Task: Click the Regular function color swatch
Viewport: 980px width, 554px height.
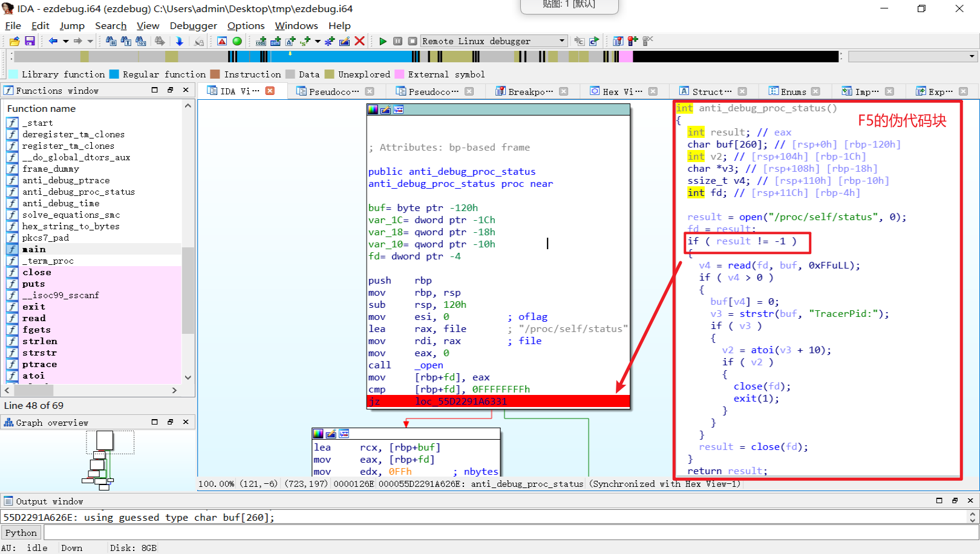Action: [114, 74]
